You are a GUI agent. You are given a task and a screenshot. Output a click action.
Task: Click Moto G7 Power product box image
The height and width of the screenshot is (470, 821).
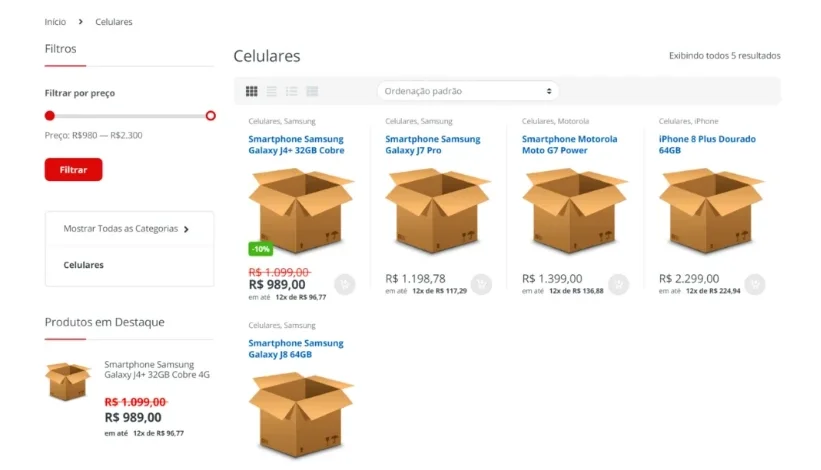coord(574,210)
